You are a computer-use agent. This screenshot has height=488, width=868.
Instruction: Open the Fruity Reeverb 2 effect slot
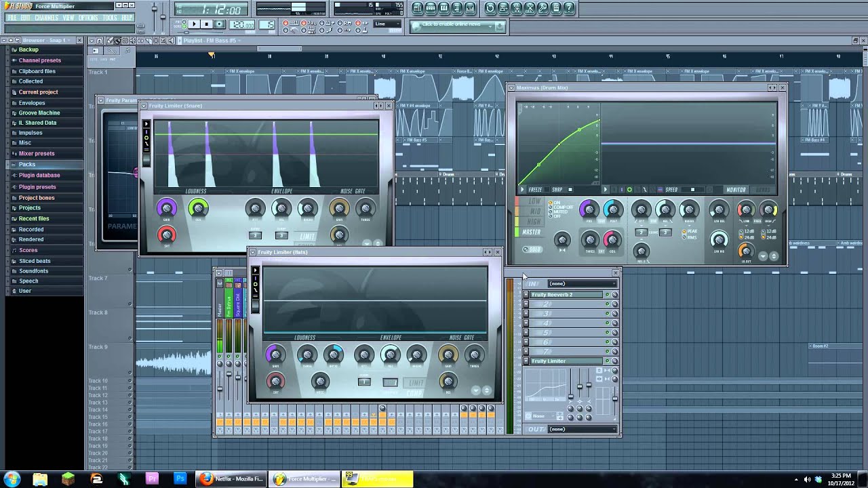[x=566, y=295]
